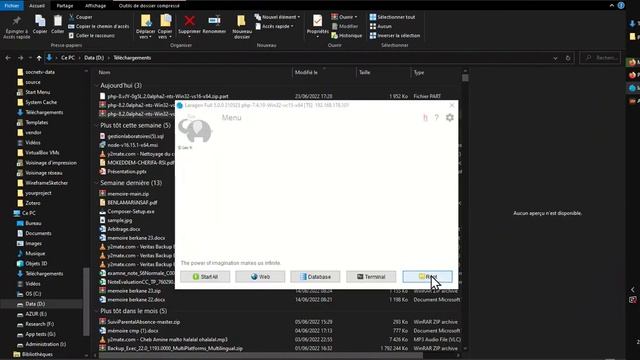Viewport: 640px width, 360px height.
Task: Click Inverser la sélection
Action: (x=395, y=36)
